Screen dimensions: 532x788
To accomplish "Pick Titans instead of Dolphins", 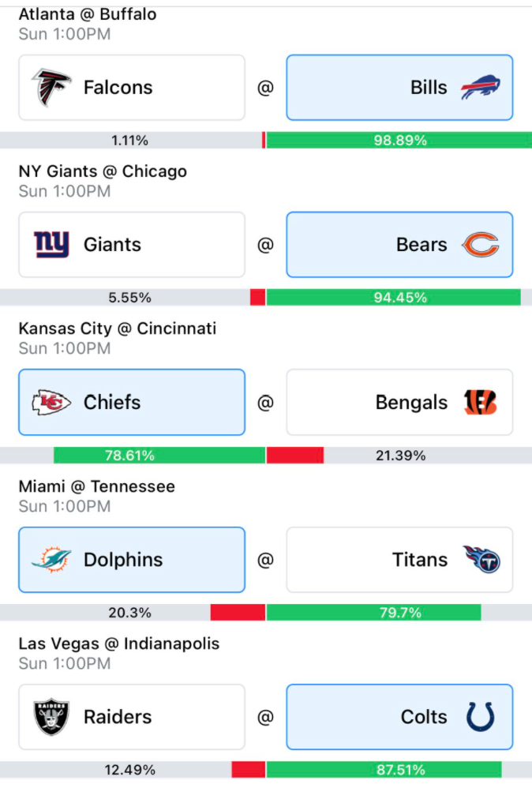I will [x=399, y=559].
